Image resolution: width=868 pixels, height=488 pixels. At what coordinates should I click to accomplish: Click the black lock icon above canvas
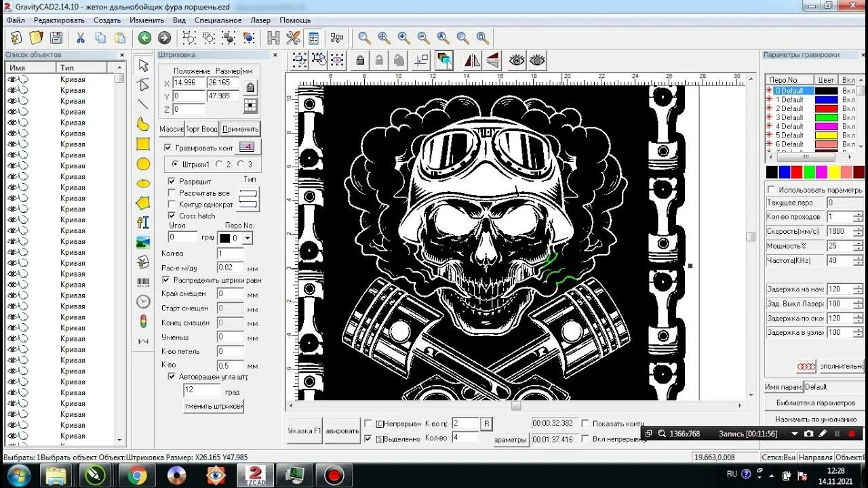[360, 60]
